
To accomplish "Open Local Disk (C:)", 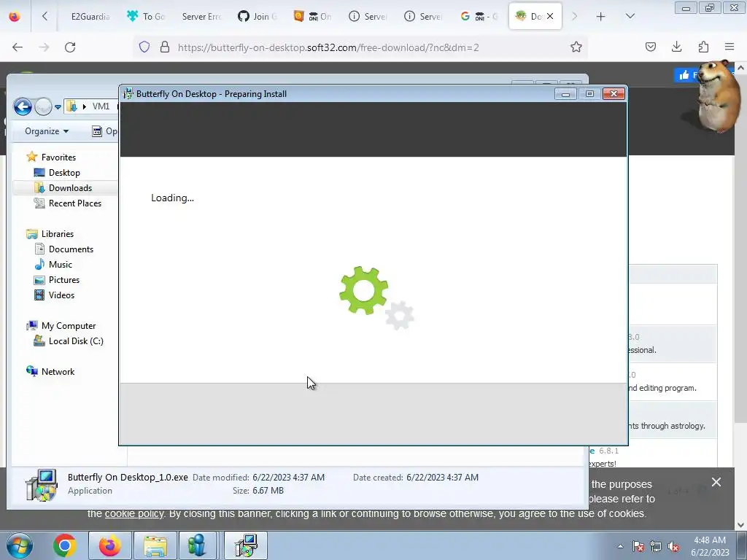I will pos(76,341).
